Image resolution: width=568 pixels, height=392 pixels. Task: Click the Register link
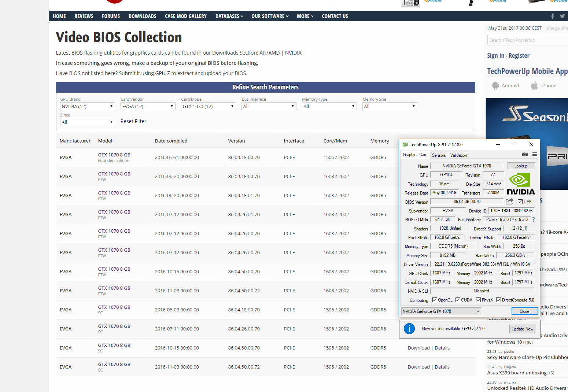519,56
